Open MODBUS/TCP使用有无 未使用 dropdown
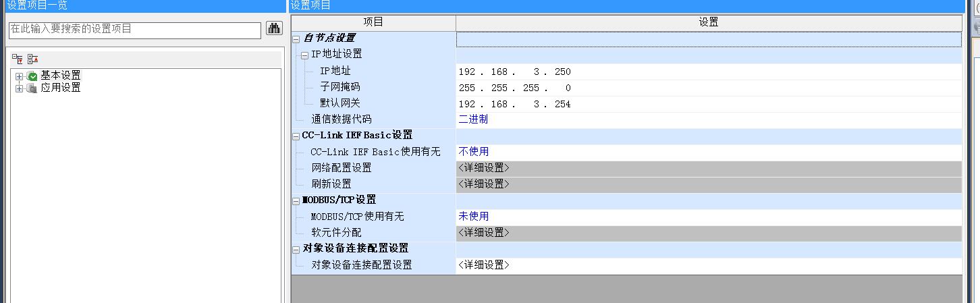980x303 pixels. pos(709,217)
